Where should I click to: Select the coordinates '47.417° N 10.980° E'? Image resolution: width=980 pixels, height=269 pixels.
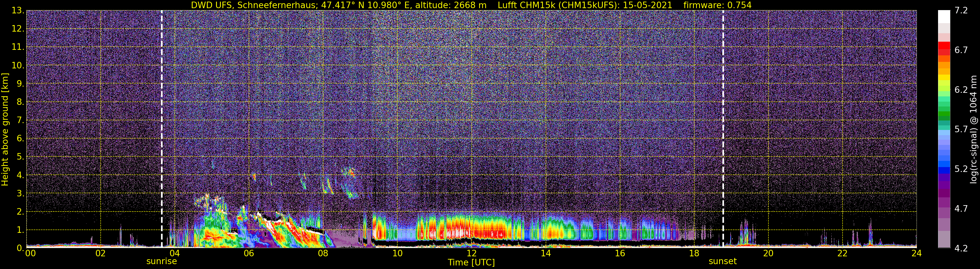click(x=366, y=5)
